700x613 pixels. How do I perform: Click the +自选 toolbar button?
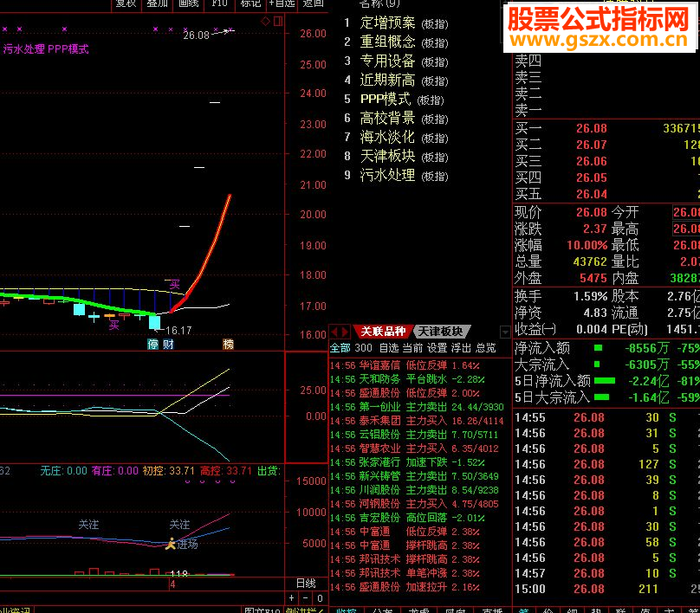pos(282,3)
